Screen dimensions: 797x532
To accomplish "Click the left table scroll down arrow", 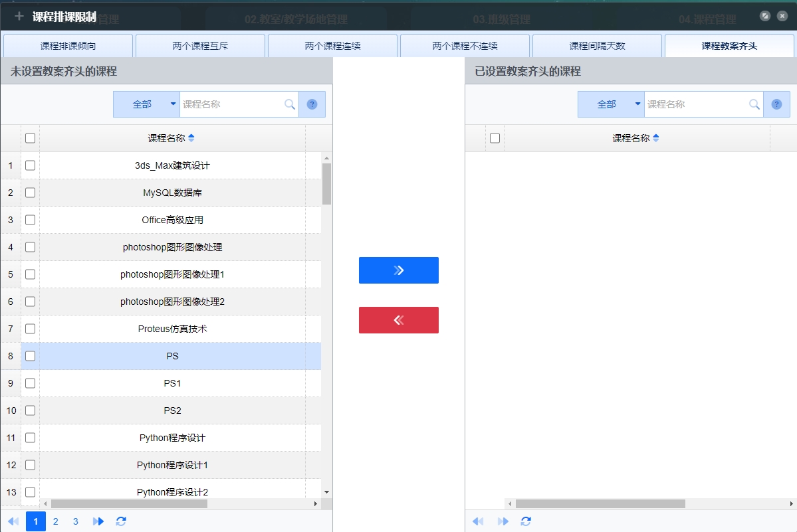I will (327, 492).
